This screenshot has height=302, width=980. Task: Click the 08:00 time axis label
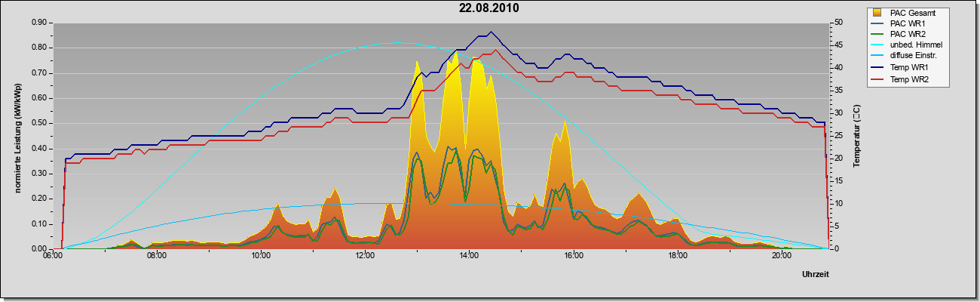[x=156, y=256]
